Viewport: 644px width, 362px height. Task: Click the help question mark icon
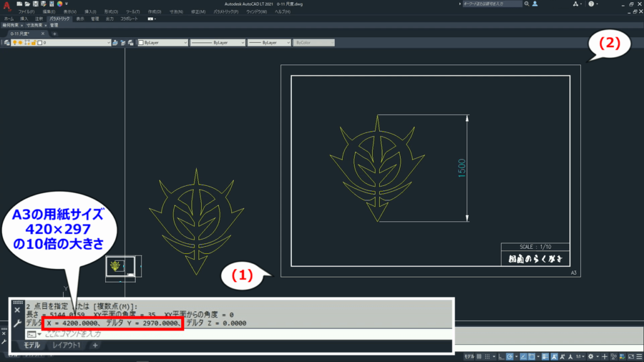[591, 4]
